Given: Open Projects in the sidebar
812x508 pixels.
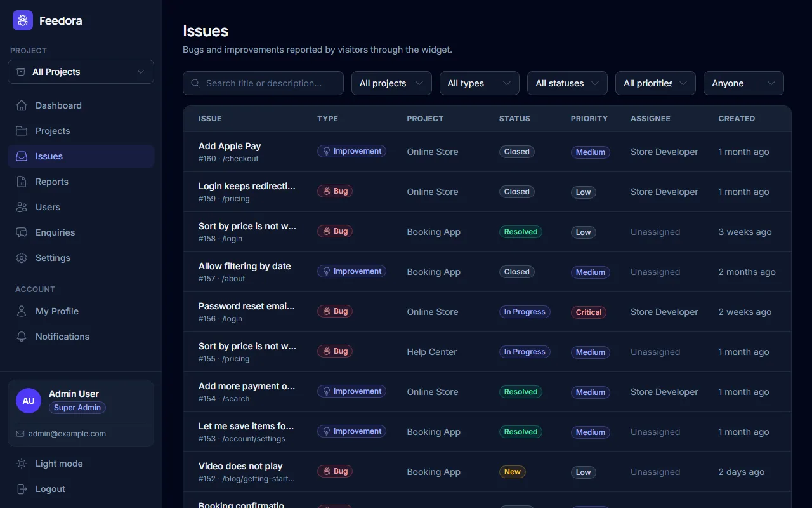Looking at the screenshot, I should tap(81, 131).
